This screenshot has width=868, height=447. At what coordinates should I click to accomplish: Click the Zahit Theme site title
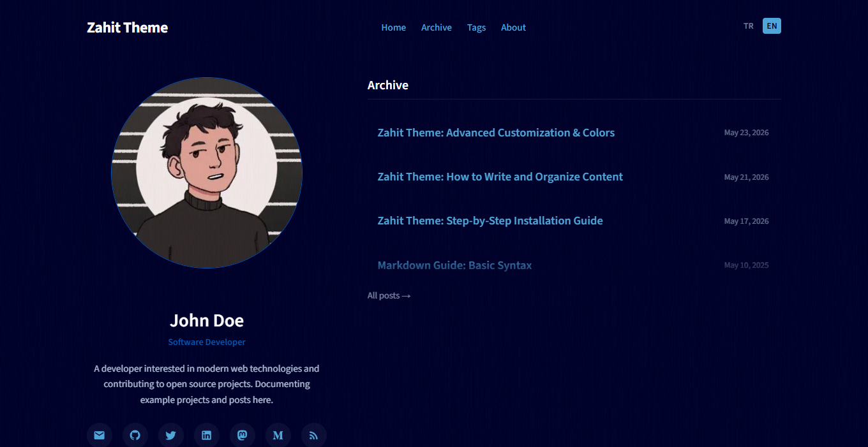point(128,27)
